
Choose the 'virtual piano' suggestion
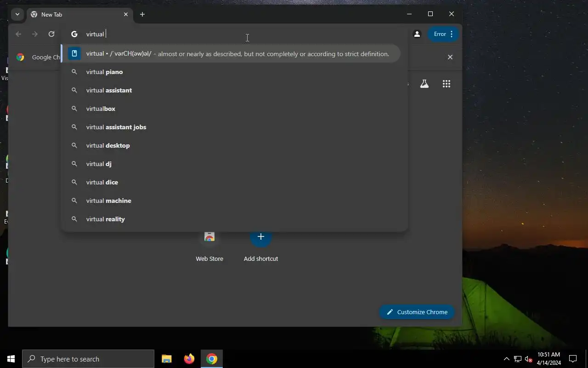click(234, 72)
